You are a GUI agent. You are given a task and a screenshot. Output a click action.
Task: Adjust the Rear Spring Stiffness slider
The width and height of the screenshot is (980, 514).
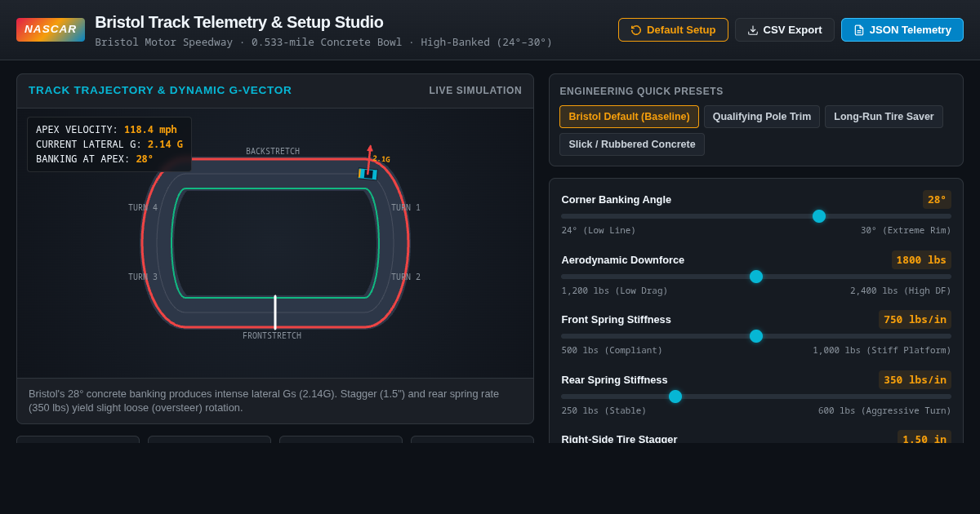pos(756,397)
